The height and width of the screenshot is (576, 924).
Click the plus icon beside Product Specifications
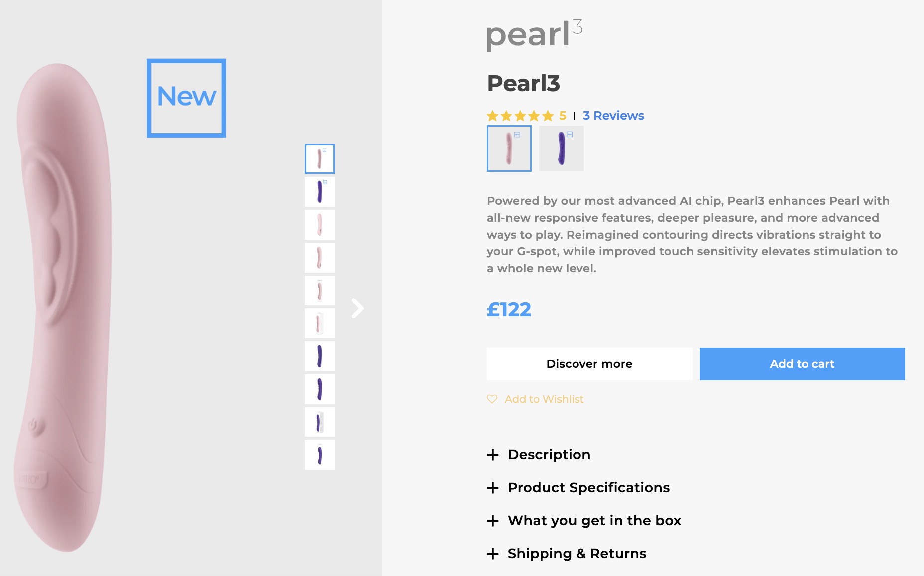click(x=493, y=488)
